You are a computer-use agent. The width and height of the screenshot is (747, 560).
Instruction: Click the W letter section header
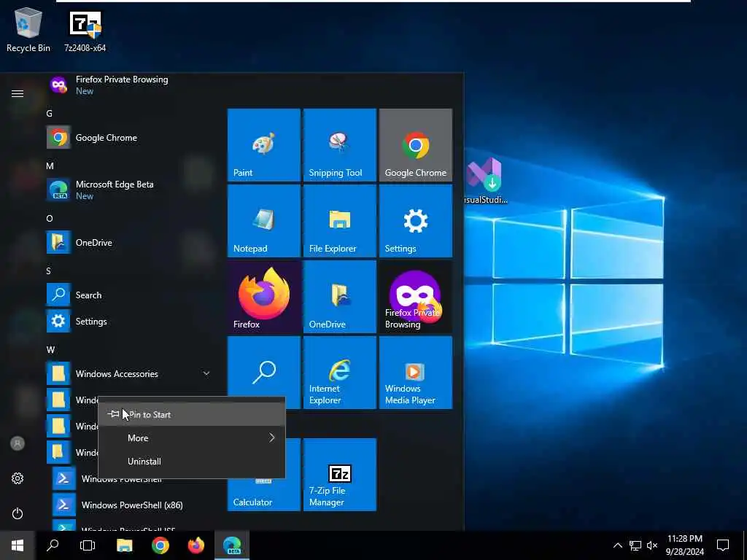coord(50,349)
